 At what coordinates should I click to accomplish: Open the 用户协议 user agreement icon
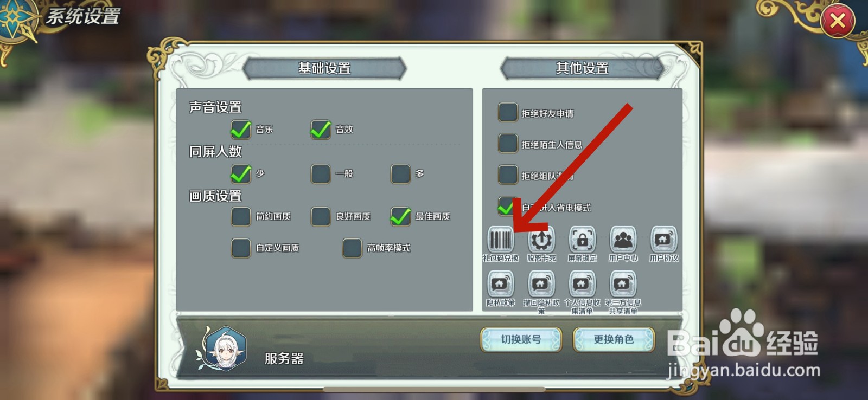click(663, 240)
